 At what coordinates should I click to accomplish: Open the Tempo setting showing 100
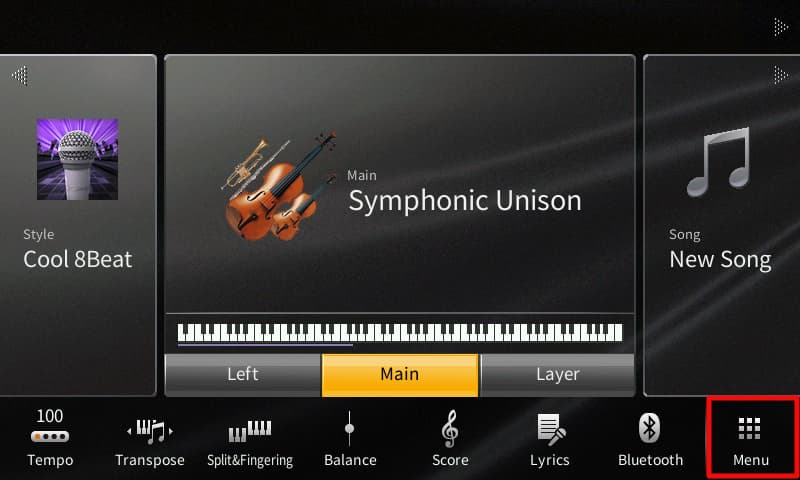pos(50,438)
